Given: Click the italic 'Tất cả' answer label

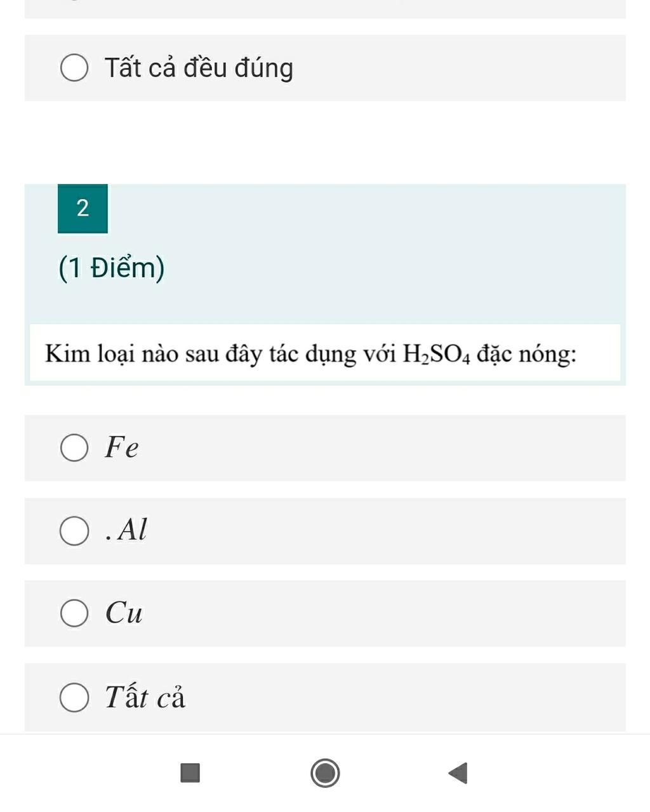Looking at the screenshot, I should coord(145,697).
